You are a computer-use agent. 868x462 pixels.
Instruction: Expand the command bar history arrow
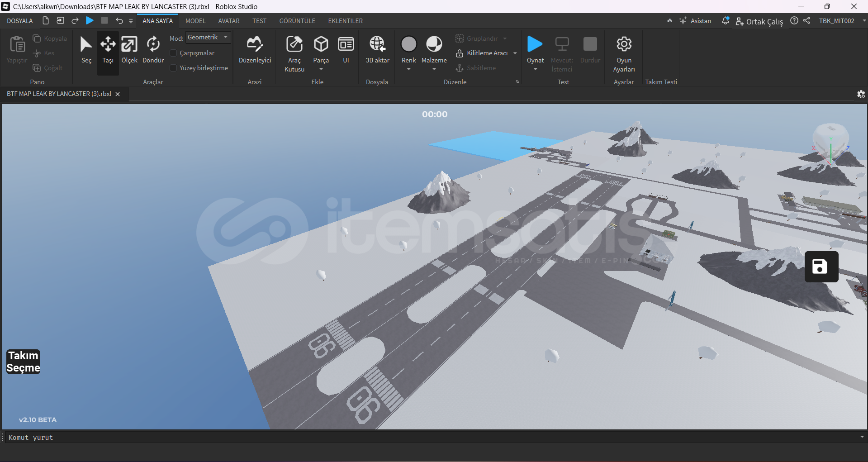pos(862,437)
